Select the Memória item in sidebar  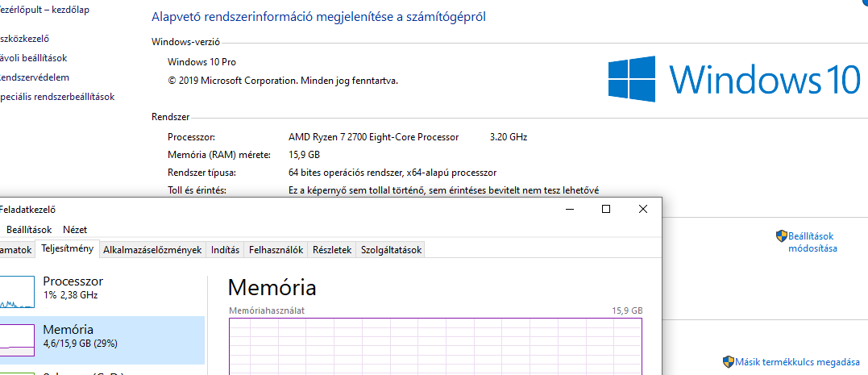click(102, 340)
